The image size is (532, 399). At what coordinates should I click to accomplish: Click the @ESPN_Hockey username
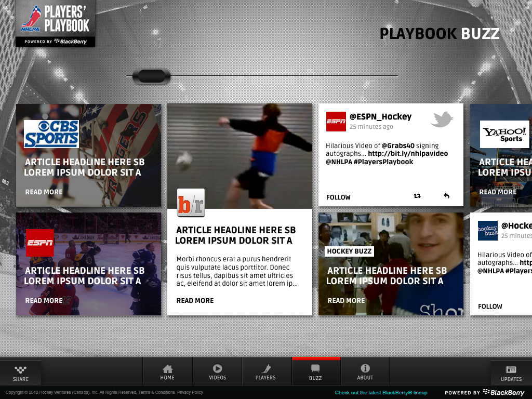click(x=380, y=117)
